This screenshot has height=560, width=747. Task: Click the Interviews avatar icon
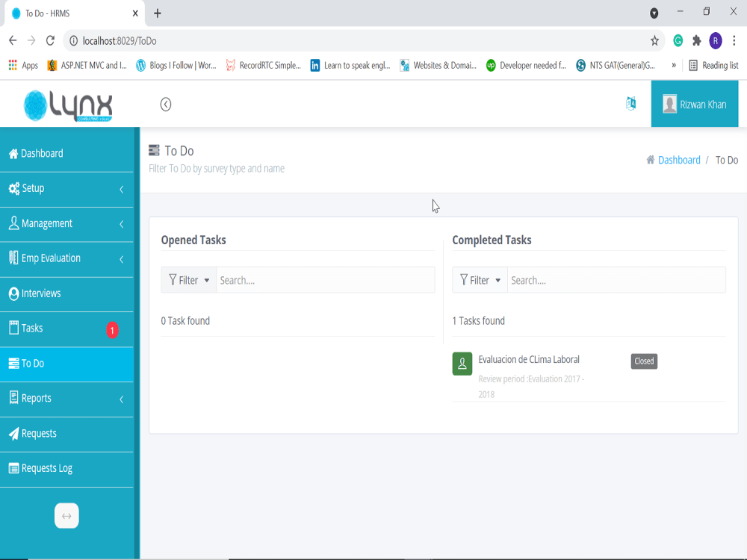(x=13, y=293)
